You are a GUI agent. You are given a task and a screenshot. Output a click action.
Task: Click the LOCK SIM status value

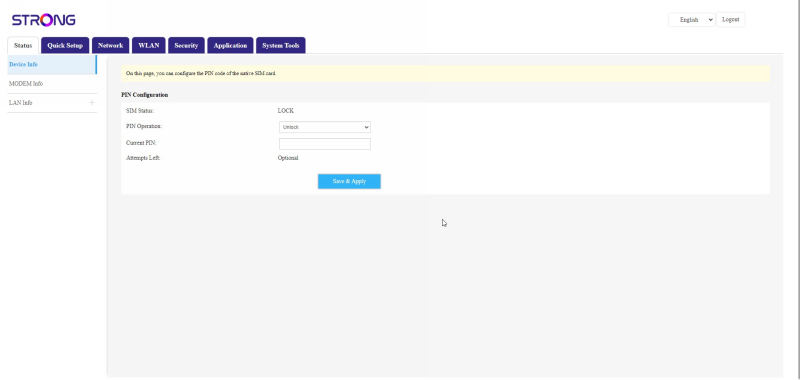pos(285,111)
